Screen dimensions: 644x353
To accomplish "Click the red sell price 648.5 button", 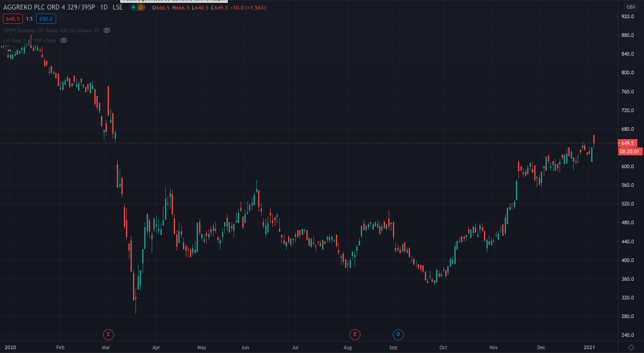I will (x=13, y=19).
